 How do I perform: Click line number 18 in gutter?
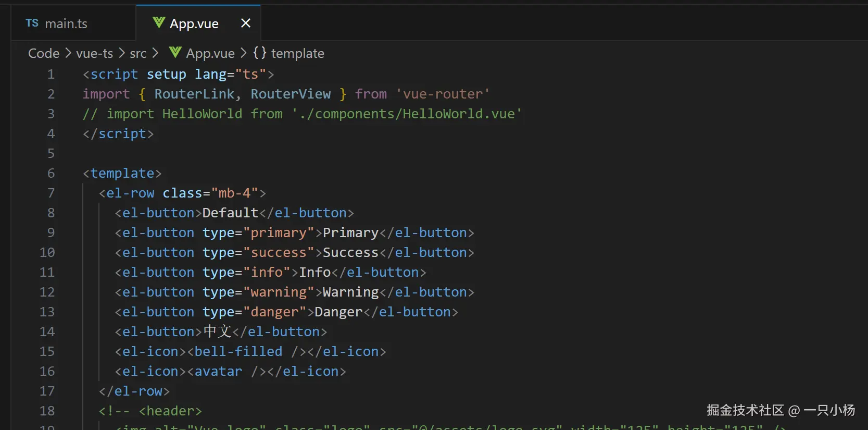47,411
